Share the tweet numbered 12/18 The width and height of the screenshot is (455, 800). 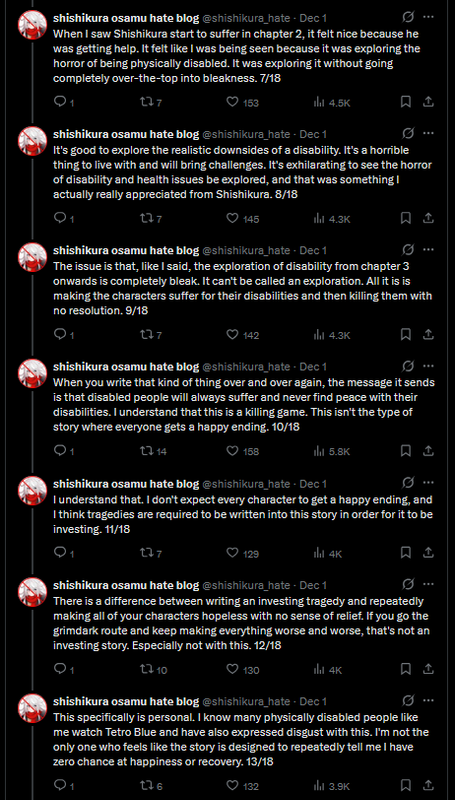429,669
